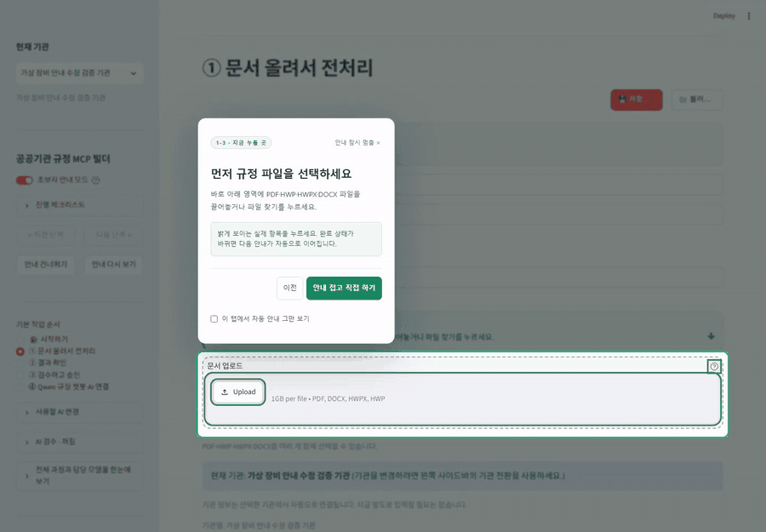Image resolution: width=766 pixels, height=532 pixels.
Task: Click the 안내 다시 보기 button
Action: (x=113, y=264)
